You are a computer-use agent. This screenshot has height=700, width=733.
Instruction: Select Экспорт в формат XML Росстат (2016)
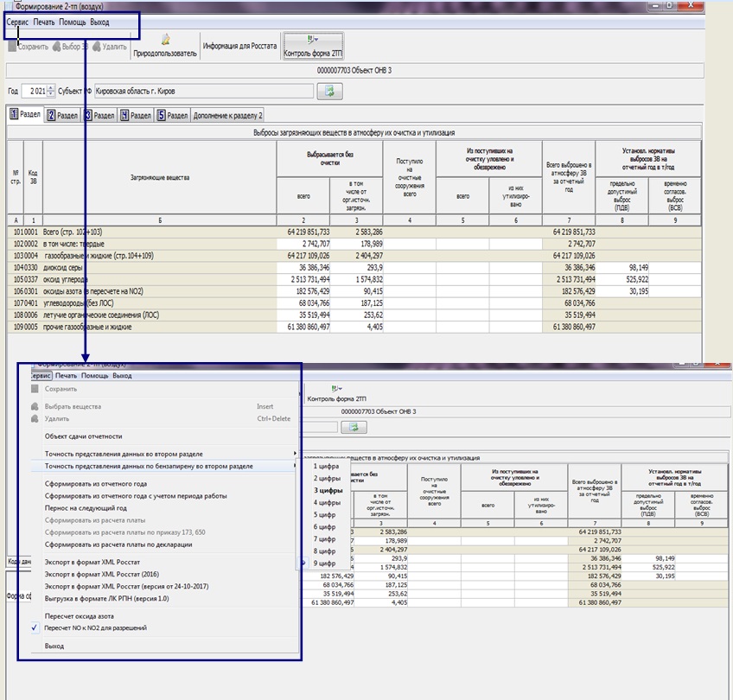(x=102, y=574)
